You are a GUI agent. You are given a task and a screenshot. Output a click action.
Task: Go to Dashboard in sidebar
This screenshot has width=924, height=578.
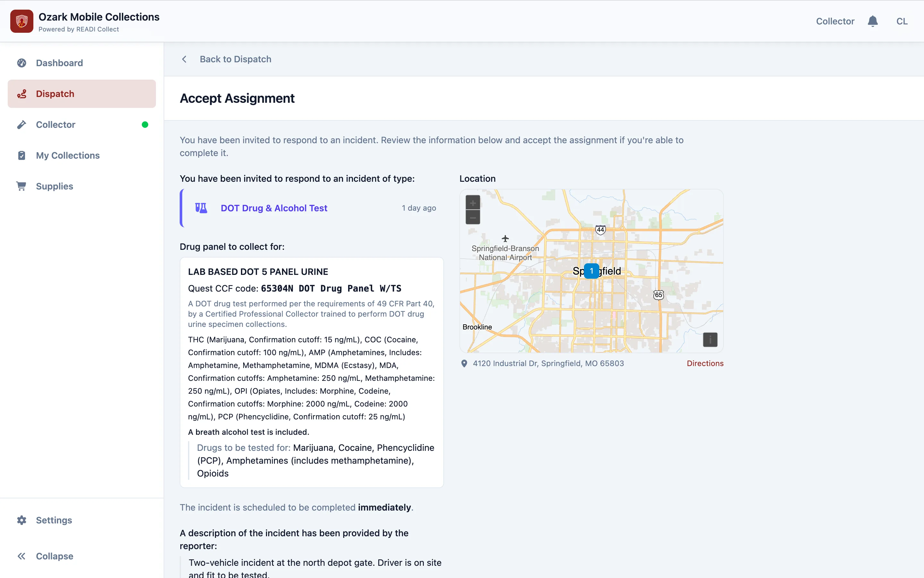pyautogui.click(x=82, y=63)
